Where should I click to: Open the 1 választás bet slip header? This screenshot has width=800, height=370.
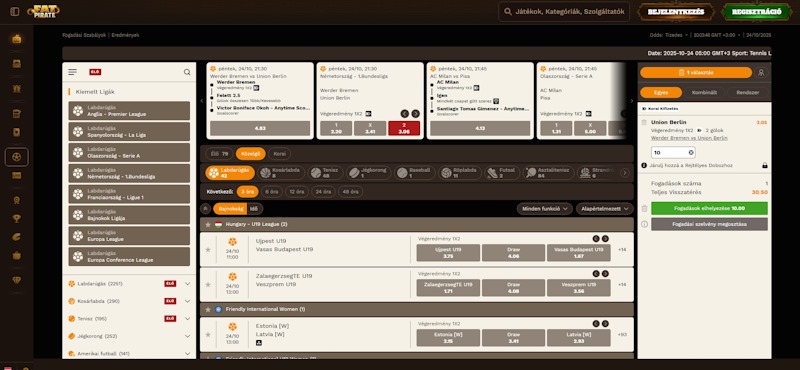[696, 72]
